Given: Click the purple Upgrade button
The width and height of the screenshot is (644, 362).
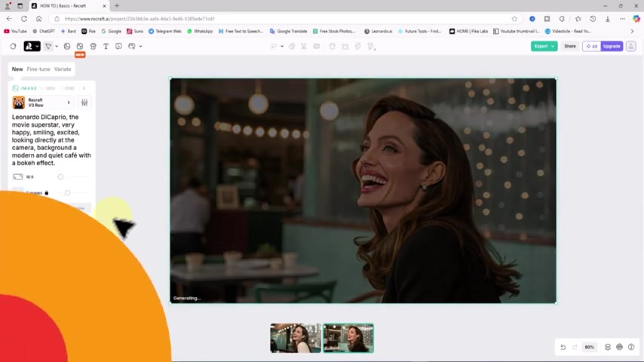Looking at the screenshot, I should click(612, 46).
